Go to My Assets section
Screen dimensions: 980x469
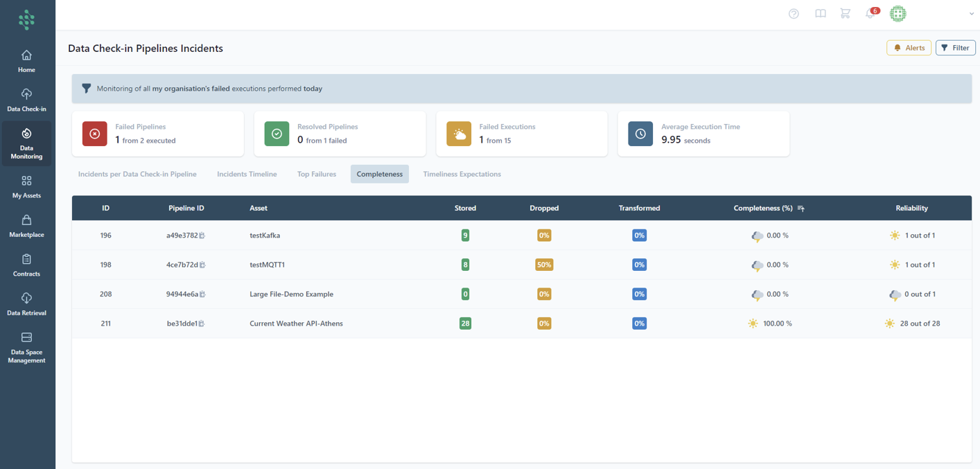(26, 187)
